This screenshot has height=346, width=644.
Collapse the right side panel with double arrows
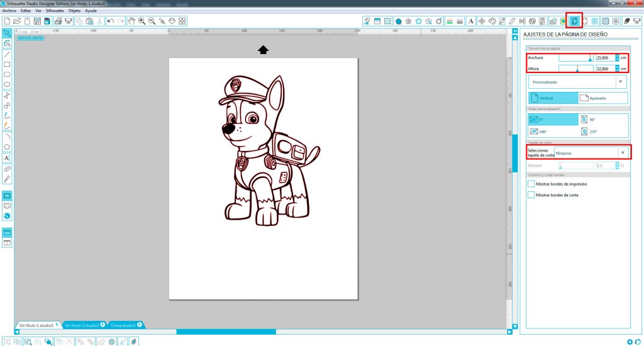click(x=515, y=31)
